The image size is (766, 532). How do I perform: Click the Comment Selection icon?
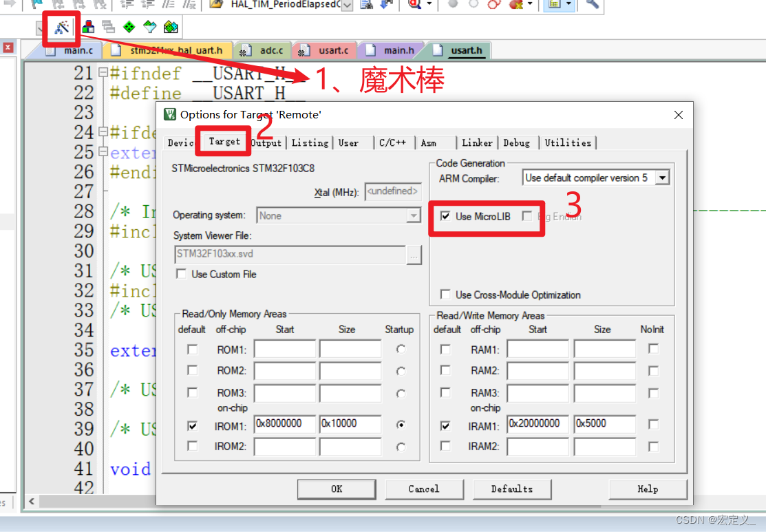tap(169, 7)
